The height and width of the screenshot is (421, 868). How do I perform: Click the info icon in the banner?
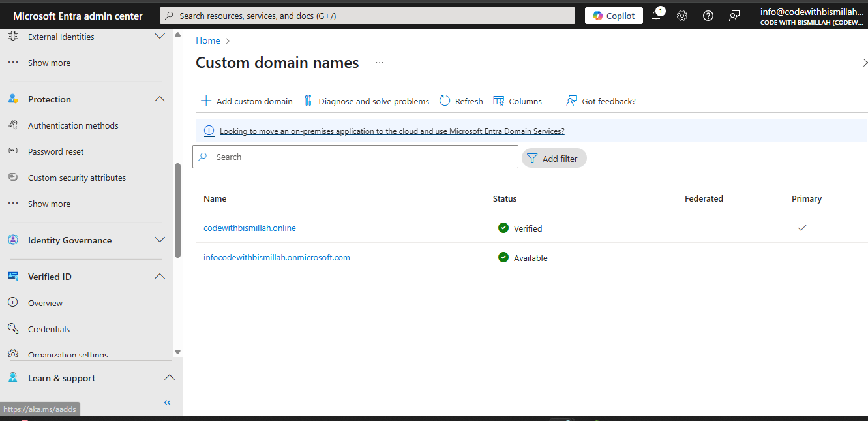tap(209, 131)
